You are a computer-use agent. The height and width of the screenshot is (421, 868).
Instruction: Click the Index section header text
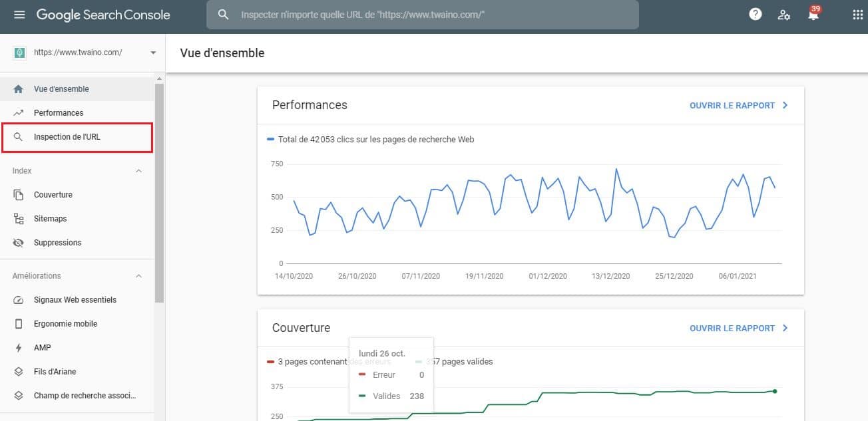point(22,171)
